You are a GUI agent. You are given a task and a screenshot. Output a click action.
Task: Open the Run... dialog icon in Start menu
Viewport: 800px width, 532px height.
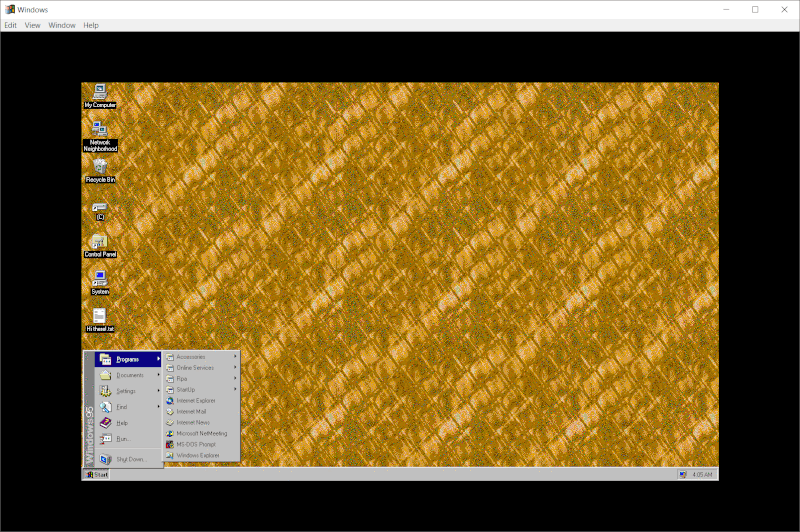[x=106, y=439]
